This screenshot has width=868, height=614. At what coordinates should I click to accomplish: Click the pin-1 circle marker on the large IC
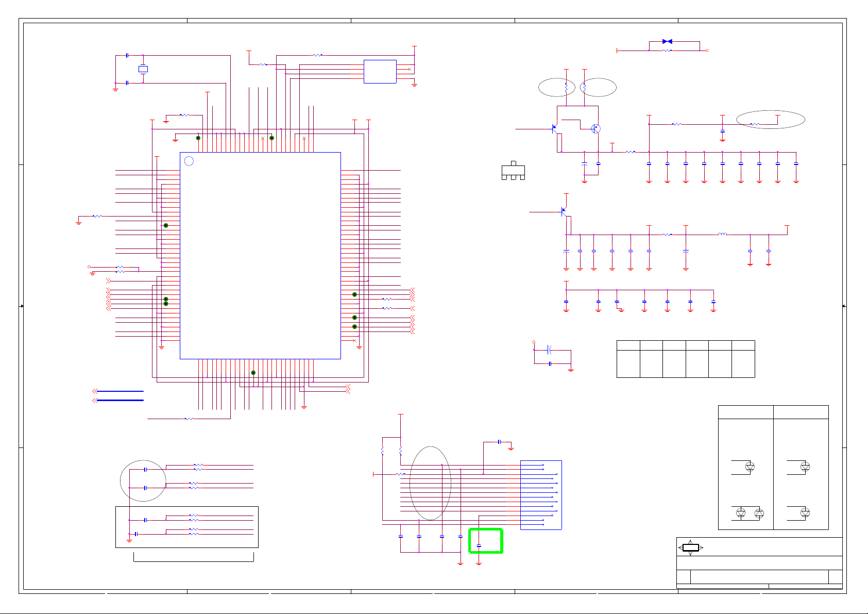[189, 161]
